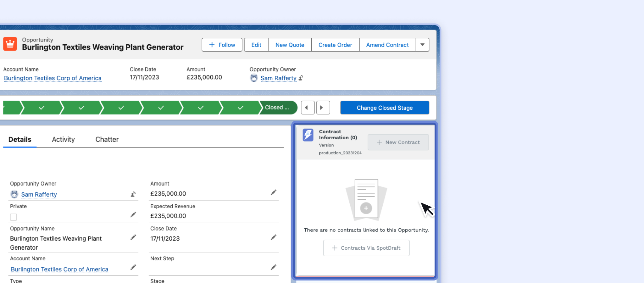Open Burlington Textiles Corp link in Details Account Name
Viewport: 644px width, 283px height.
coord(59,269)
